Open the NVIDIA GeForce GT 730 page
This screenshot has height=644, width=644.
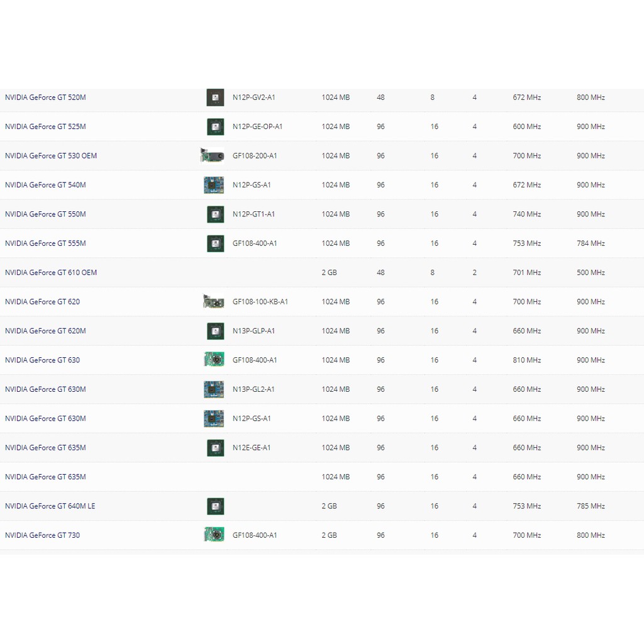[42, 535]
